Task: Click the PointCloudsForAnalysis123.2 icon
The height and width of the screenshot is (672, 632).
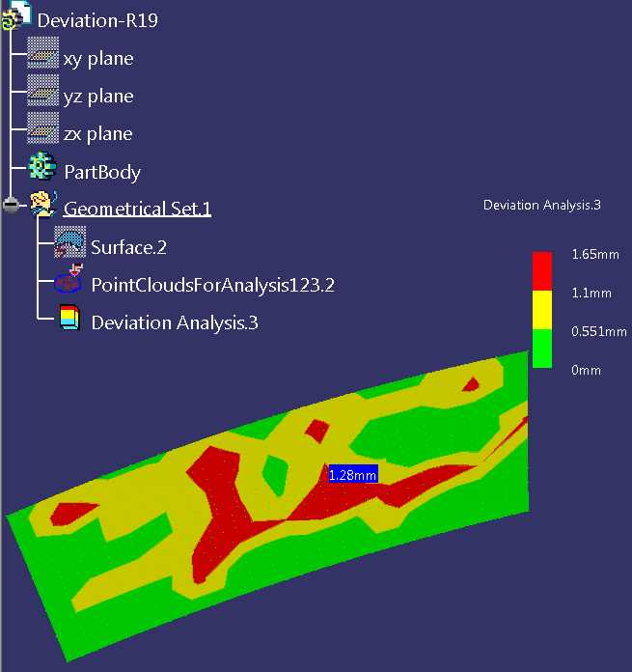Action: [69, 279]
